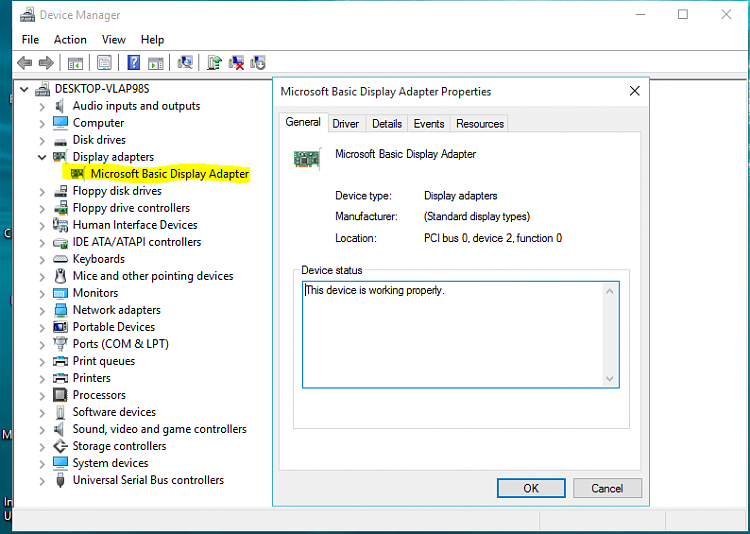Click the Network adapters icon
The image size is (750, 534).
[x=60, y=310]
